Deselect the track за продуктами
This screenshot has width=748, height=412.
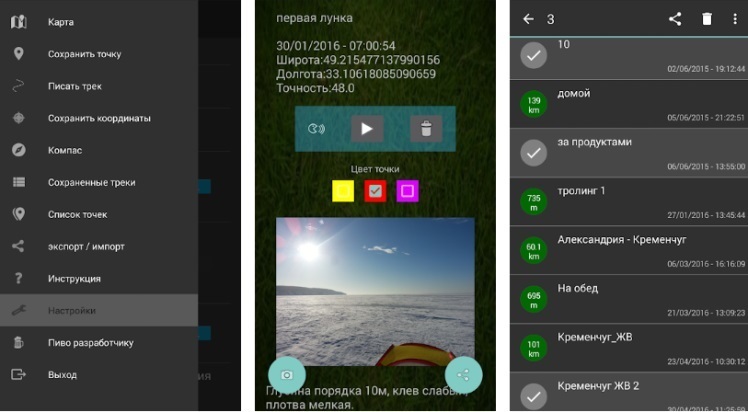pyautogui.click(x=534, y=153)
